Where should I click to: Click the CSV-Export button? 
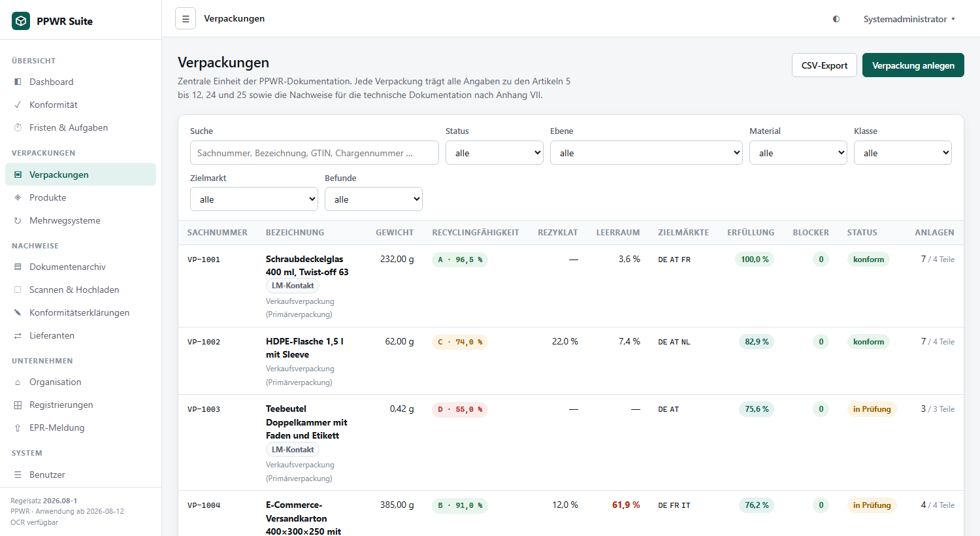pyautogui.click(x=825, y=65)
